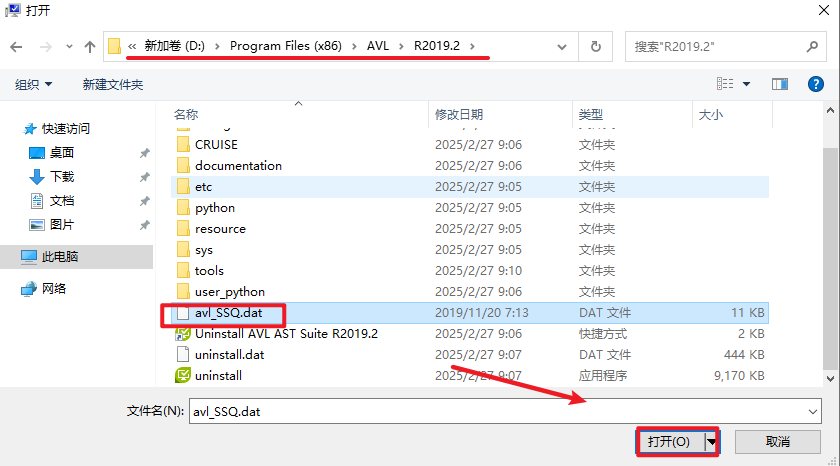Click the search magnifier icon
The width and height of the screenshot is (840, 466).
point(812,47)
